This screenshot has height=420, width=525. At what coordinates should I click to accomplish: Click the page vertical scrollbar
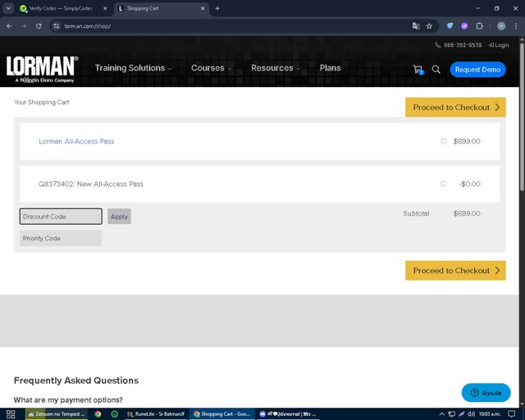[x=522, y=117]
